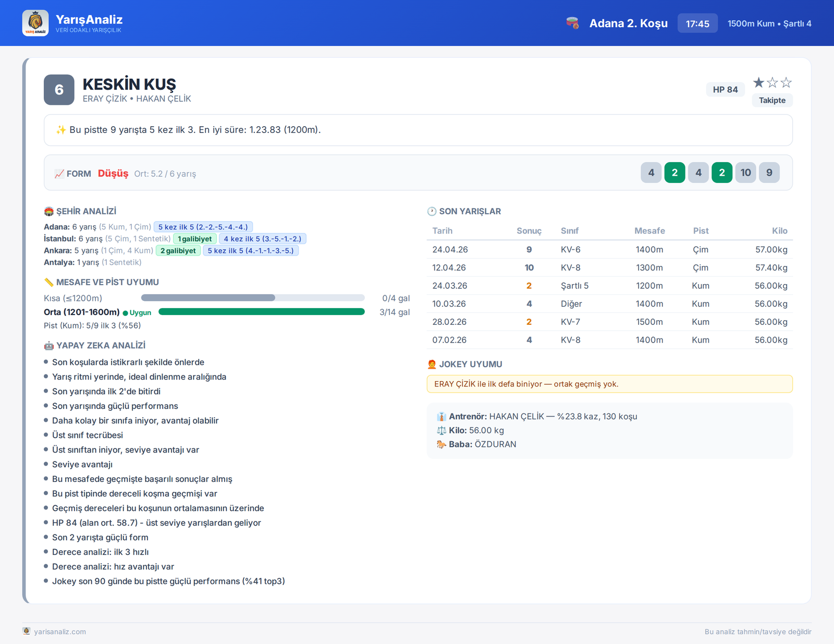Screen dimensions: 834x644
Task: Click the first green form badge 2
Action: click(x=674, y=173)
